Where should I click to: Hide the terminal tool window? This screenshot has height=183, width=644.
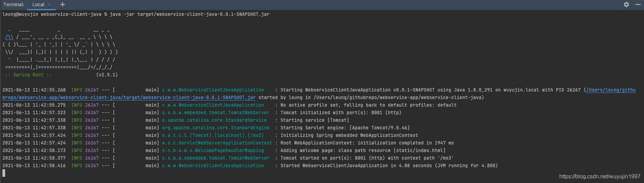638,4
